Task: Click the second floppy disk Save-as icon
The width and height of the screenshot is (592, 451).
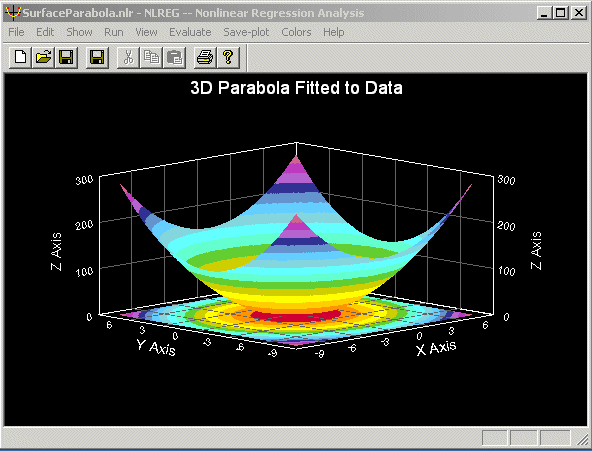Action: 97,57
